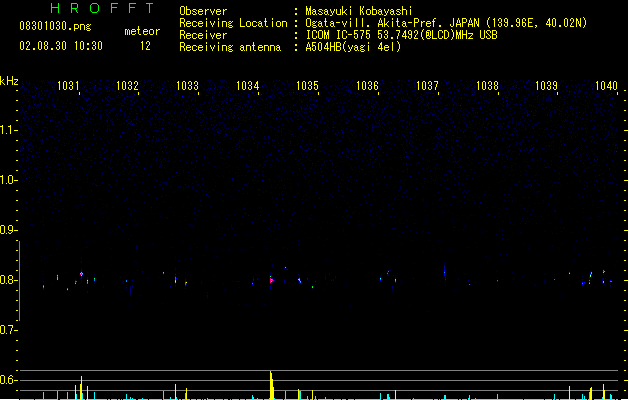Select the file name 08301030.png
Viewport: 629px width, 400px height.
55,26
